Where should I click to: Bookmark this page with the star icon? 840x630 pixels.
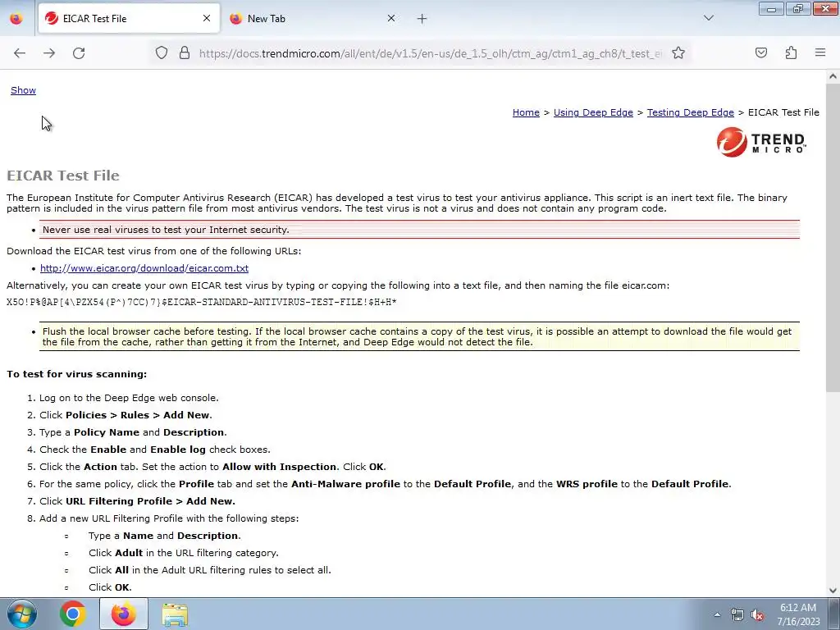pos(678,53)
